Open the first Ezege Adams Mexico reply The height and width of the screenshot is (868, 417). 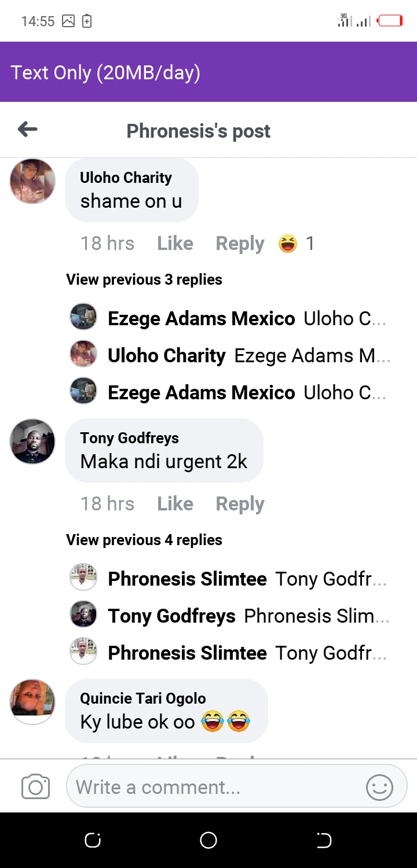point(228,318)
